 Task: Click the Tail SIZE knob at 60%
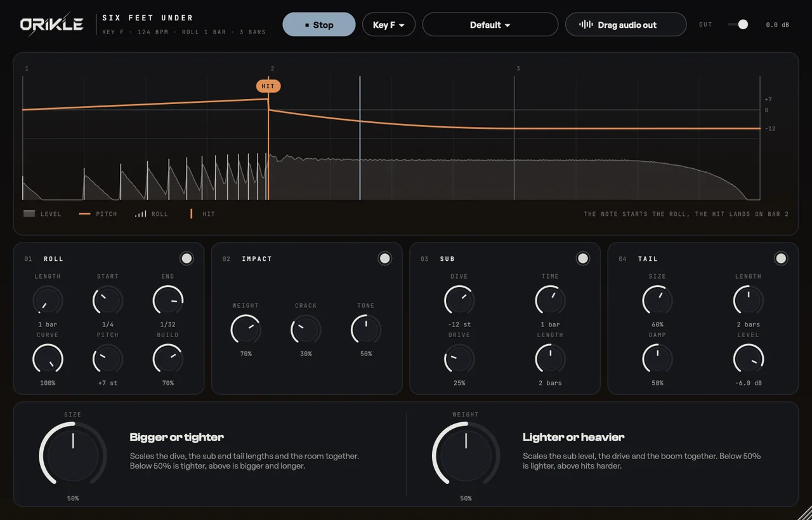(x=657, y=300)
